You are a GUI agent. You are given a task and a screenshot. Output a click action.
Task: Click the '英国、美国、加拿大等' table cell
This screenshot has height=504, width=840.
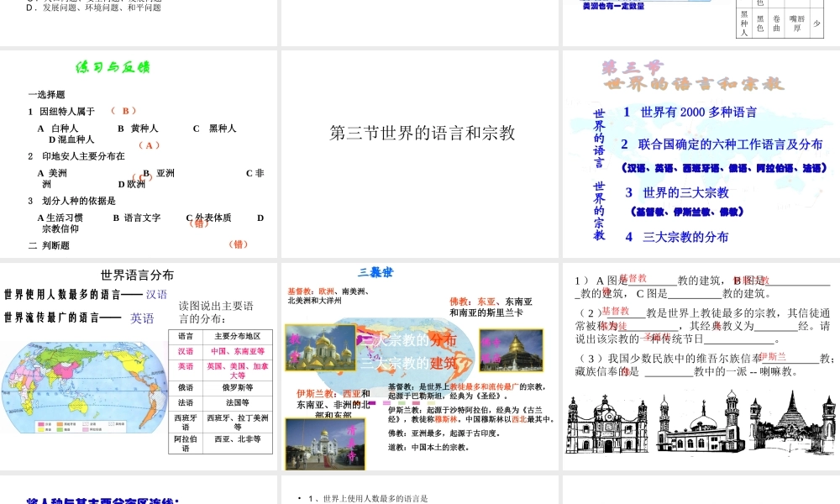(x=238, y=370)
